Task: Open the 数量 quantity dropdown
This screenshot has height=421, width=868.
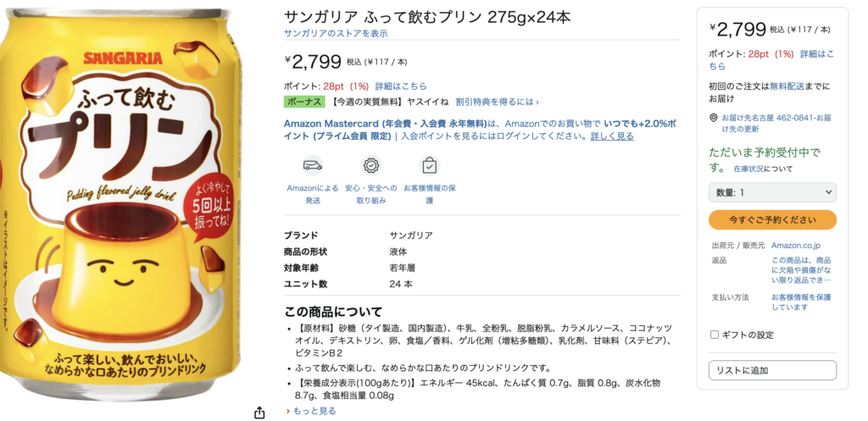Action: [x=772, y=192]
